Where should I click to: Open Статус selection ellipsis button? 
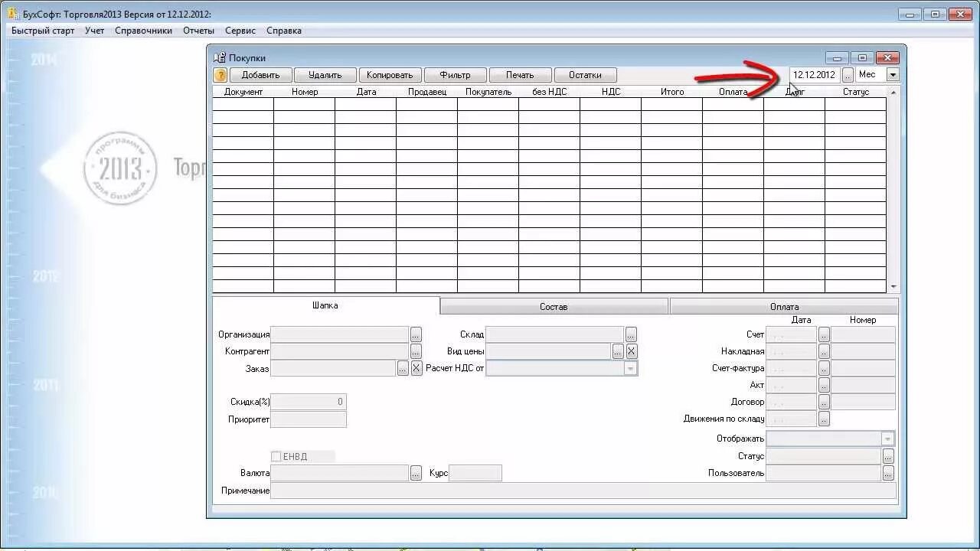pos(888,456)
